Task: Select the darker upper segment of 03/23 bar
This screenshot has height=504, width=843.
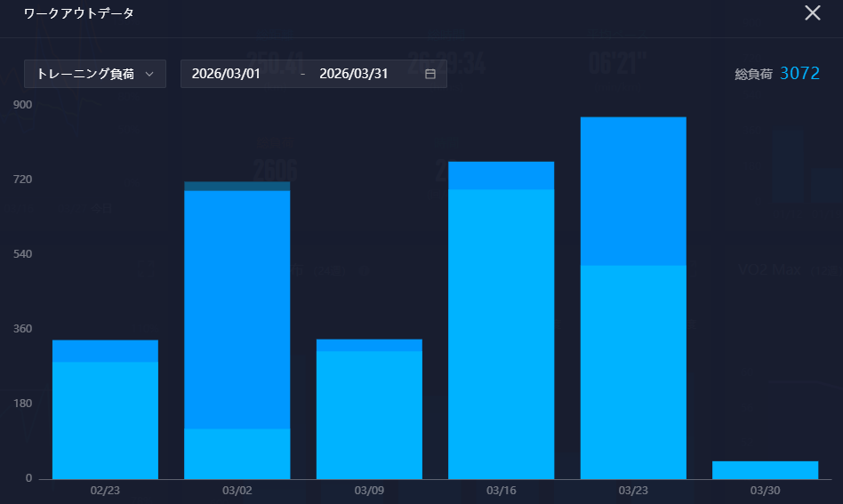Action: tap(633, 191)
